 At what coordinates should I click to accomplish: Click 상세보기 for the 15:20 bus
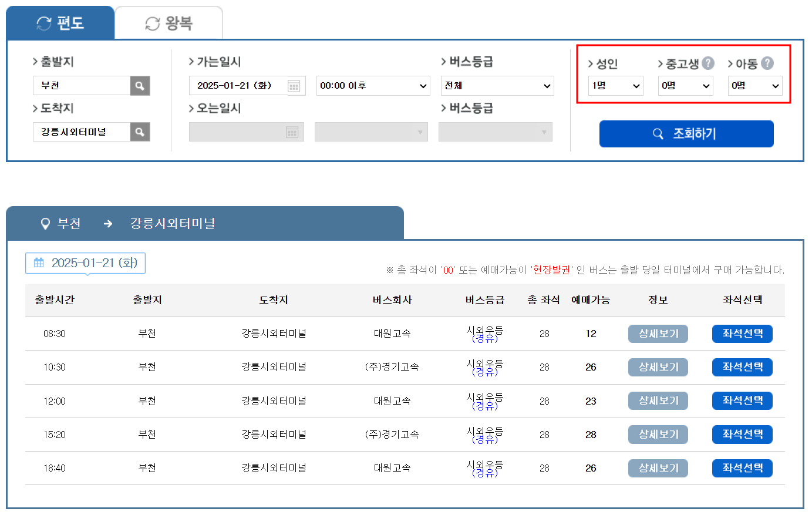point(658,435)
